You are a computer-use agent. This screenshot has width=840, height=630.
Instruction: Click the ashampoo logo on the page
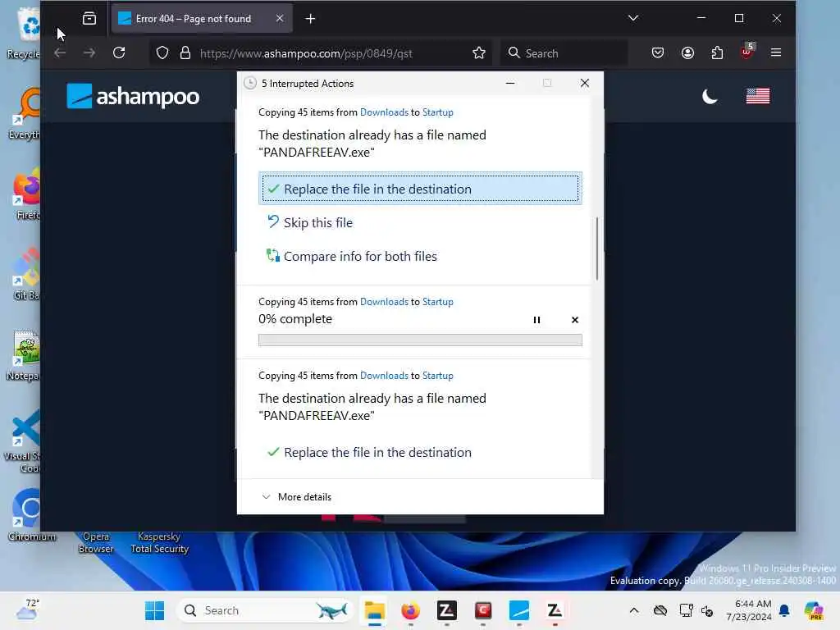(x=133, y=97)
